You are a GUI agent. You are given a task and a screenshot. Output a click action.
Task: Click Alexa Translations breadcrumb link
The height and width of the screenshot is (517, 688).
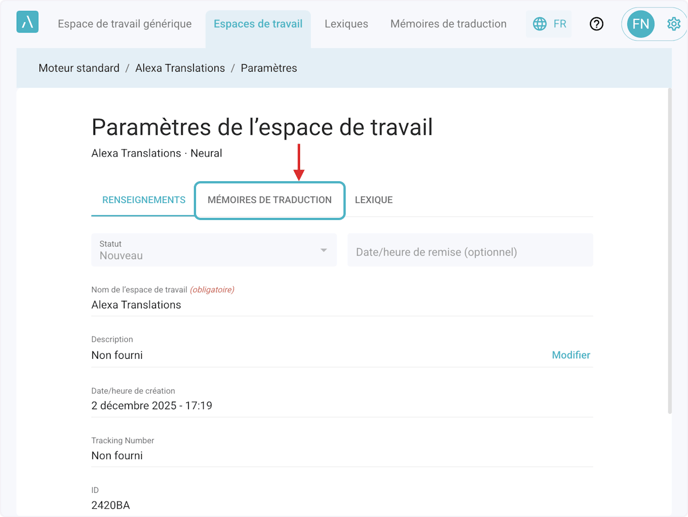point(180,68)
